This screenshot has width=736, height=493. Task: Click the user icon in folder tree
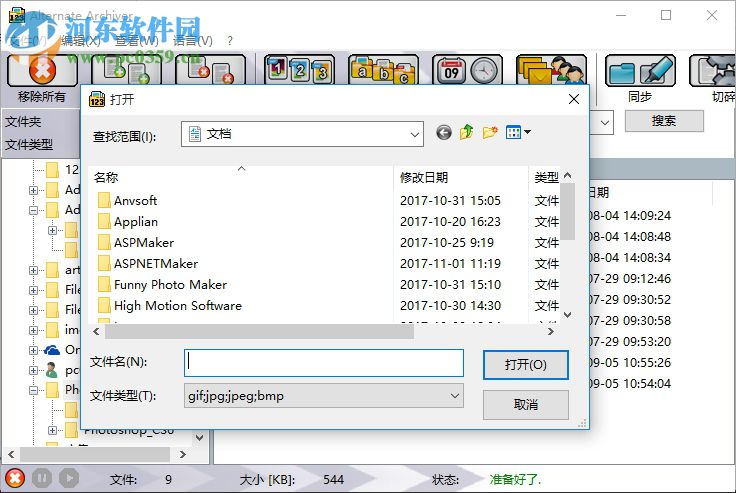[52, 370]
